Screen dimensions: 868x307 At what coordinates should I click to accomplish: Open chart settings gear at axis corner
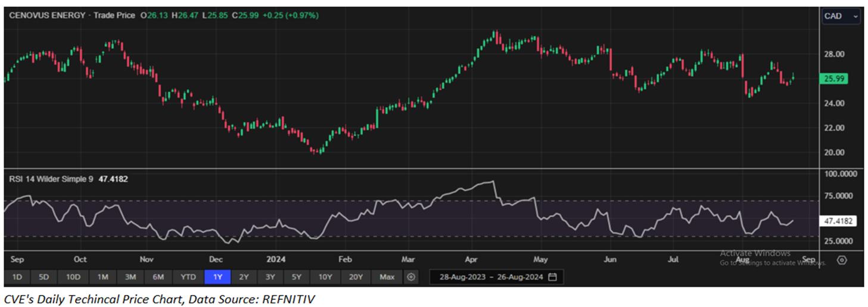pos(842,260)
